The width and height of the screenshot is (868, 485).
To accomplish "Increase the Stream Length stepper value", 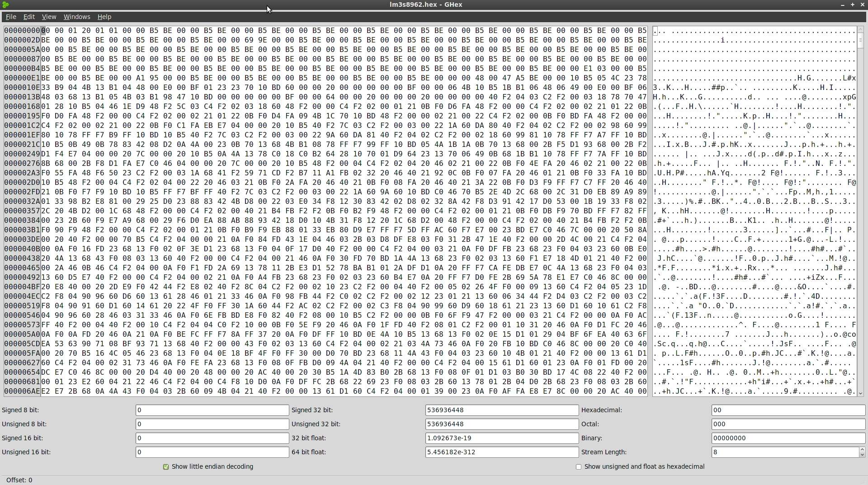I will [862, 450].
